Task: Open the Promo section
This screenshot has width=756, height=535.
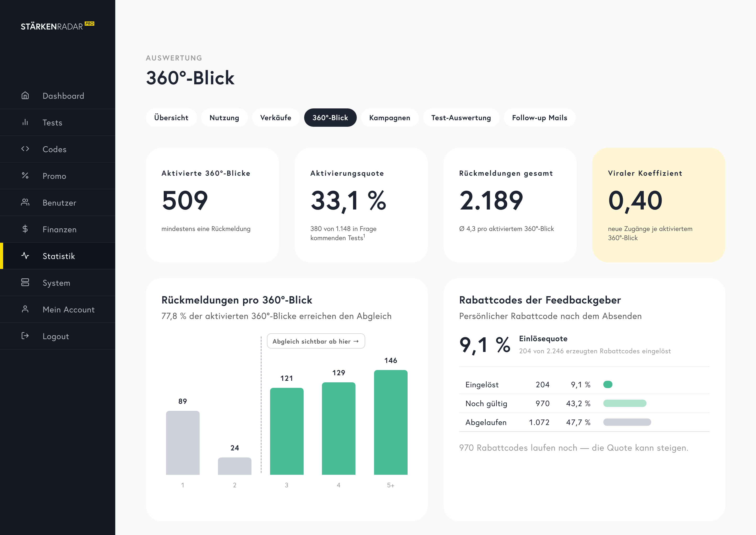Action: (x=58, y=176)
